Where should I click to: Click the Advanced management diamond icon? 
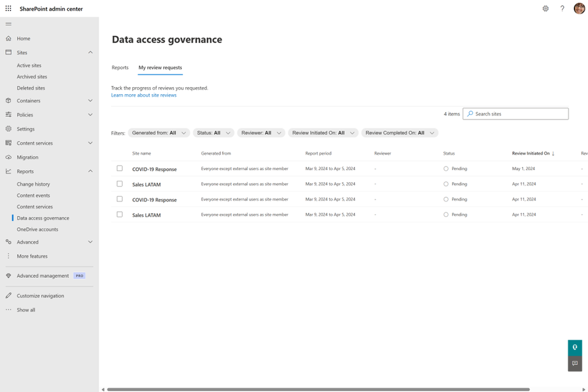coord(8,275)
